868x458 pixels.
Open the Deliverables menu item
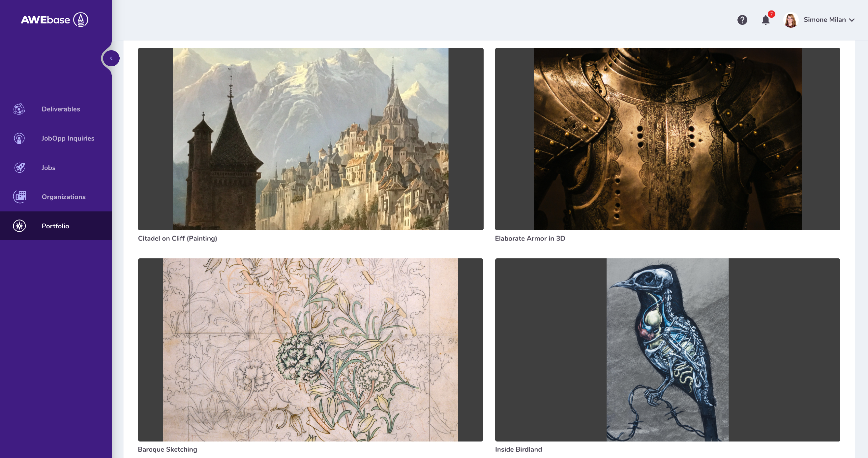(x=61, y=109)
